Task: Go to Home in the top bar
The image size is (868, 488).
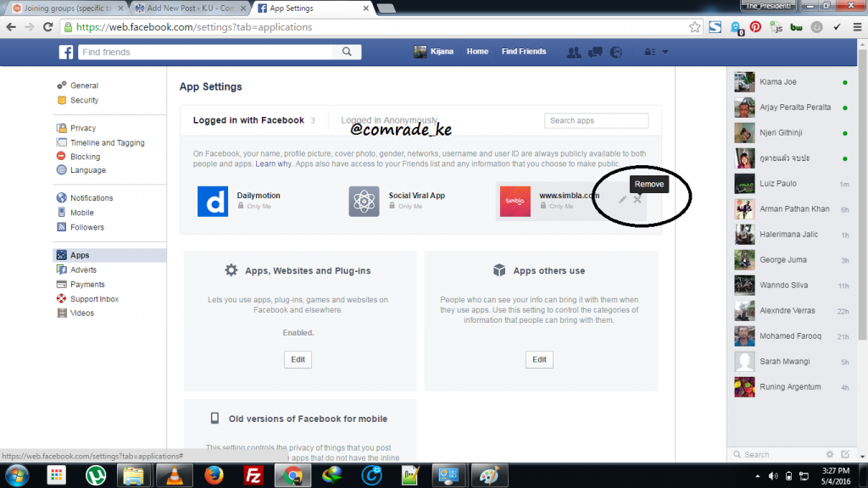Action: coord(477,52)
